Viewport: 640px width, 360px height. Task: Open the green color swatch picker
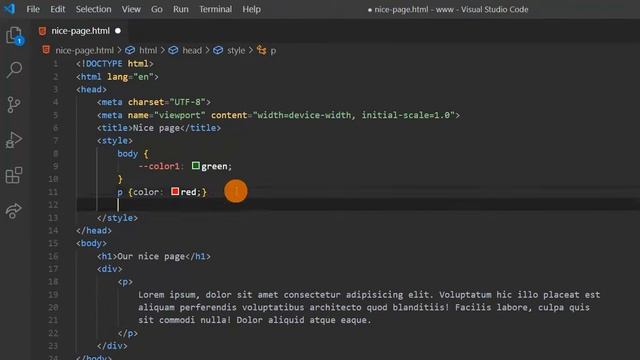[196, 166]
